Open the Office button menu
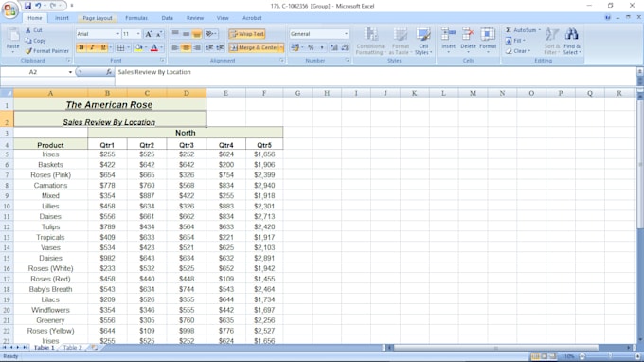644x362 pixels. 9,9
